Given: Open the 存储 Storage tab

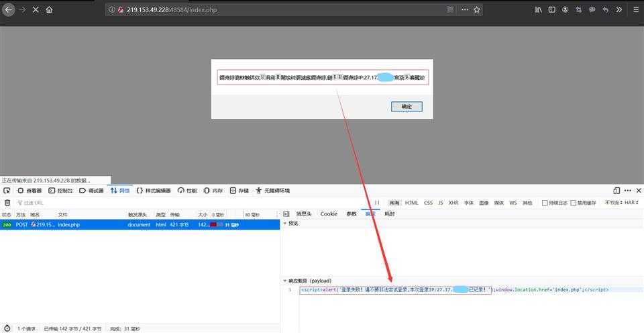Looking at the screenshot, I should [239, 191].
